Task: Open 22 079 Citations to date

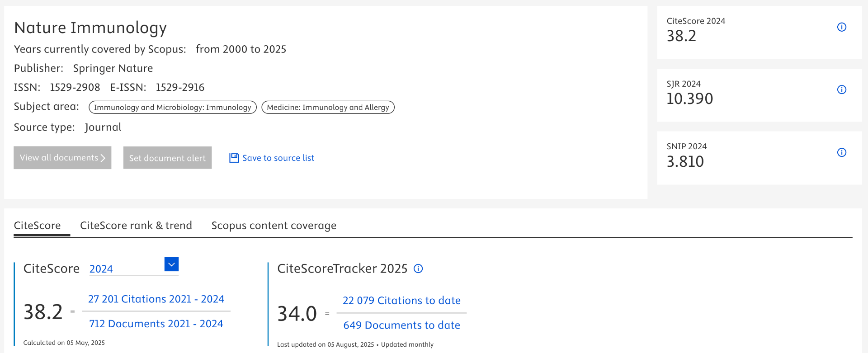Action: coord(401,301)
